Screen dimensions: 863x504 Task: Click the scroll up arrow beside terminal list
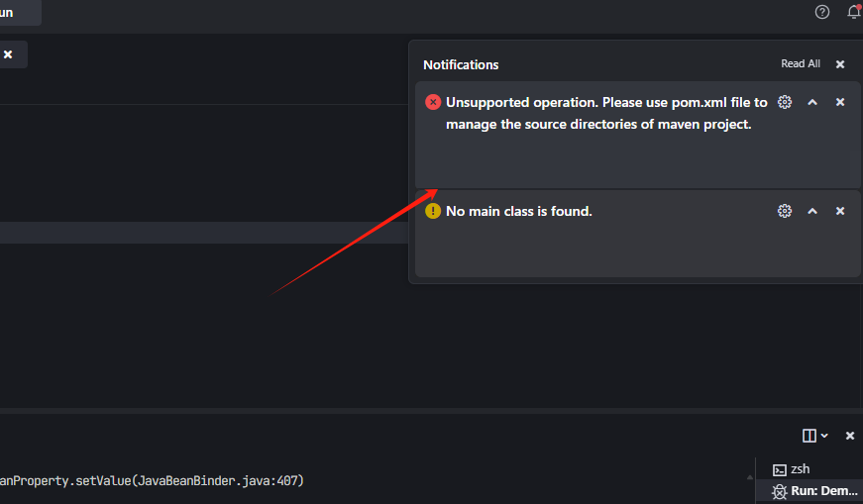pos(749,476)
